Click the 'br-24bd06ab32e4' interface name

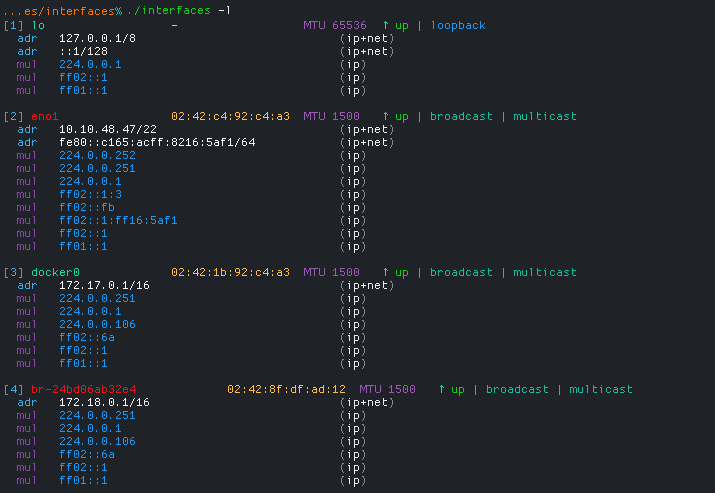(x=83, y=389)
